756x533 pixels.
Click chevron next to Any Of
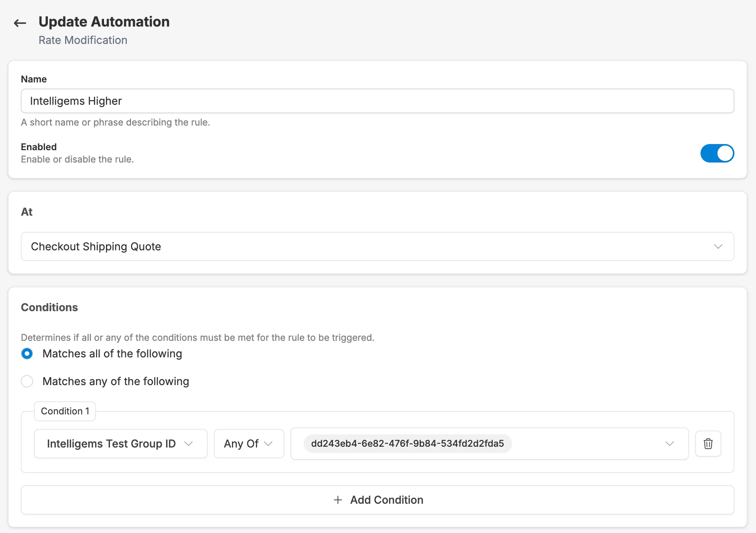pyautogui.click(x=269, y=444)
